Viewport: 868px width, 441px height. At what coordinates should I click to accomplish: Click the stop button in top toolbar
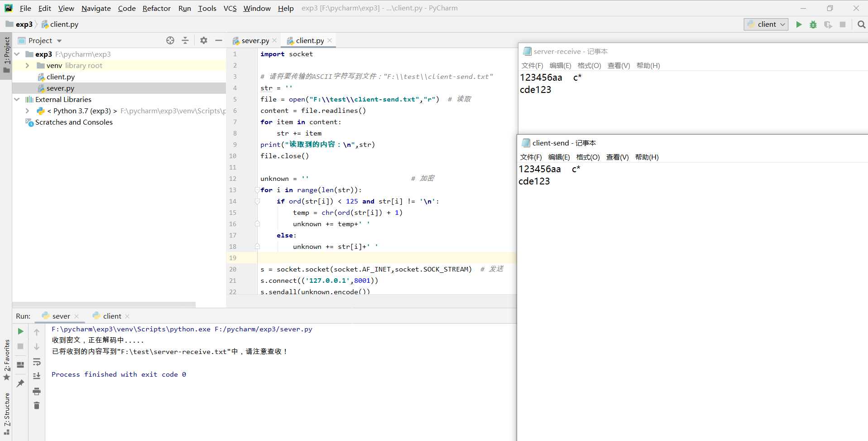pyautogui.click(x=843, y=24)
